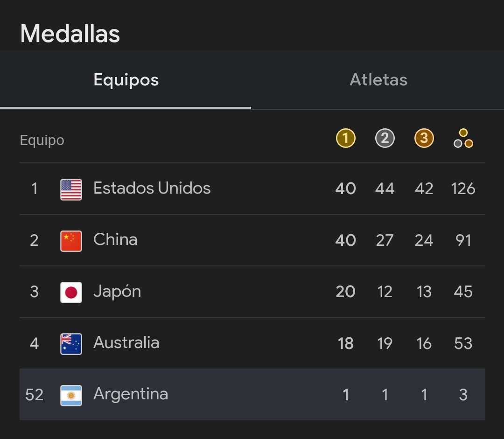Click the gold medal column icon

345,138
